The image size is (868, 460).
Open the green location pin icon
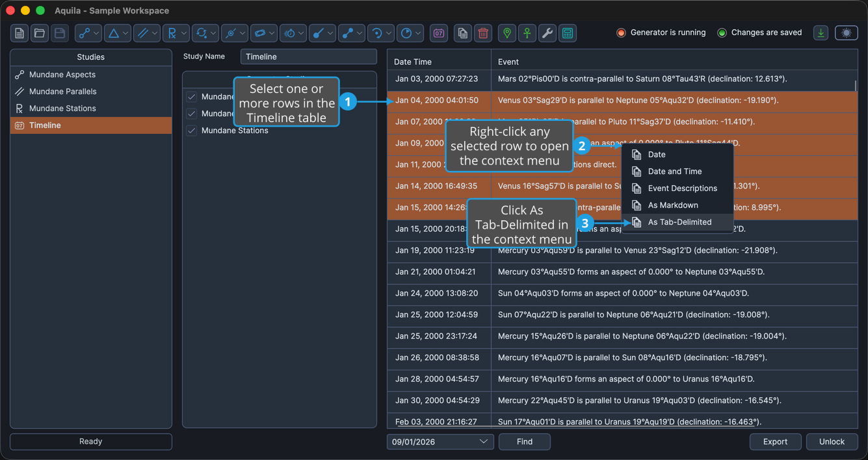507,33
